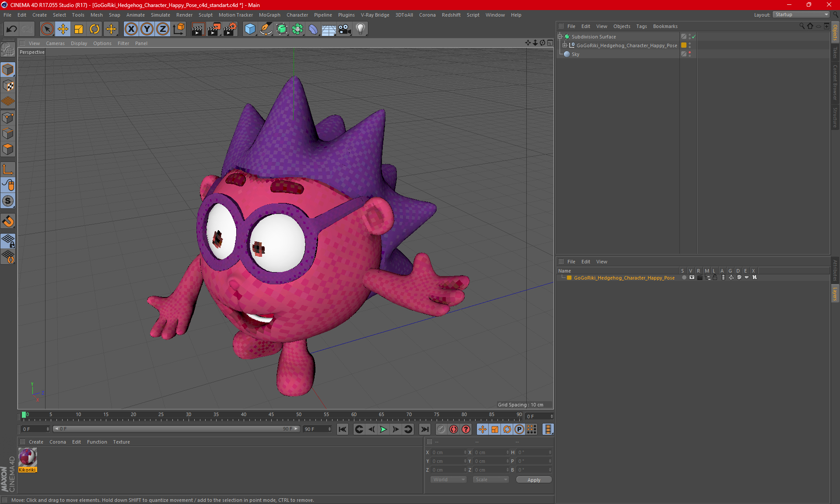840x504 pixels.
Task: Open the World coordinate dropdown
Action: [449, 480]
